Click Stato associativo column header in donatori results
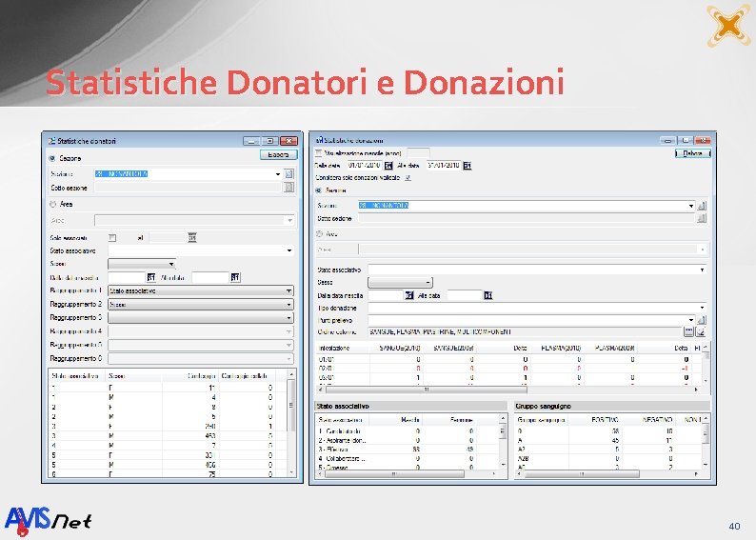The width and height of the screenshot is (756, 540). [x=78, y=376]
